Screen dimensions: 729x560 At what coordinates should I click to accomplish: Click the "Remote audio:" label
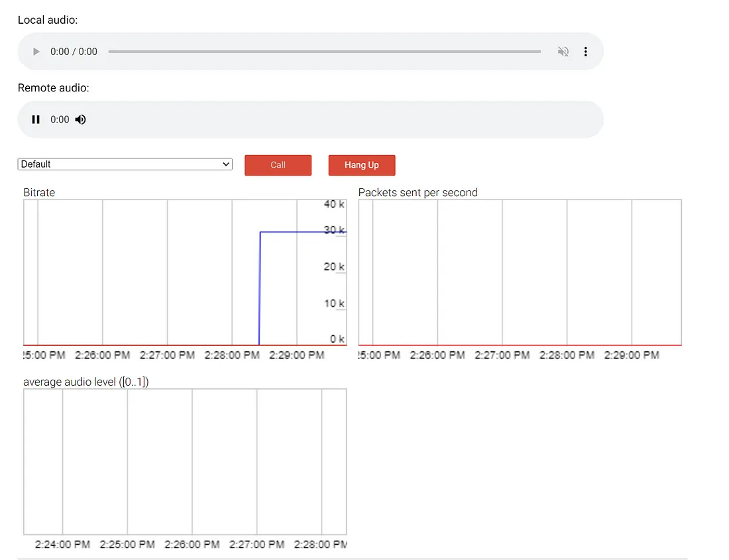pyautogui.click(x=53, y=87)
